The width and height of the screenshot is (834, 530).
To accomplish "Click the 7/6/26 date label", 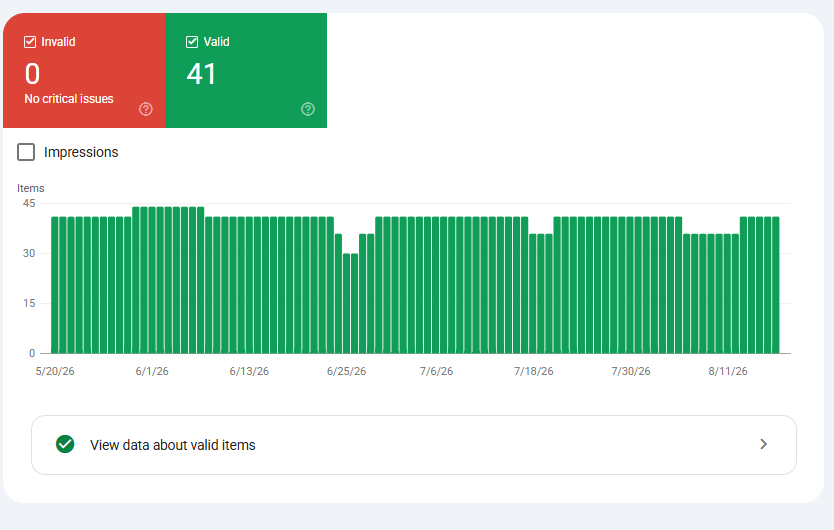I will (436, 371).
